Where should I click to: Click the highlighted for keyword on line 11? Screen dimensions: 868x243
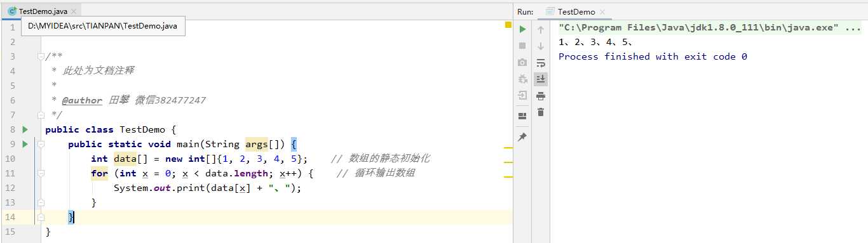click(99, 173)
